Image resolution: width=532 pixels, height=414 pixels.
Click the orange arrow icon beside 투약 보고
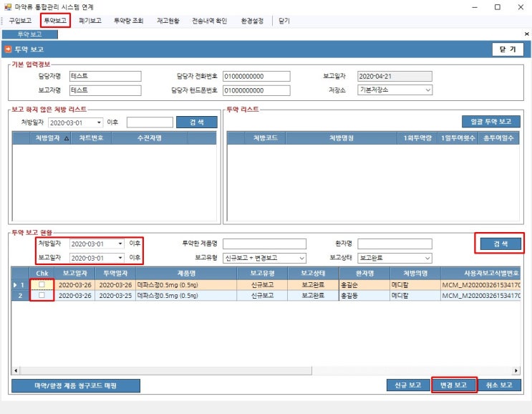click(8, 49)
